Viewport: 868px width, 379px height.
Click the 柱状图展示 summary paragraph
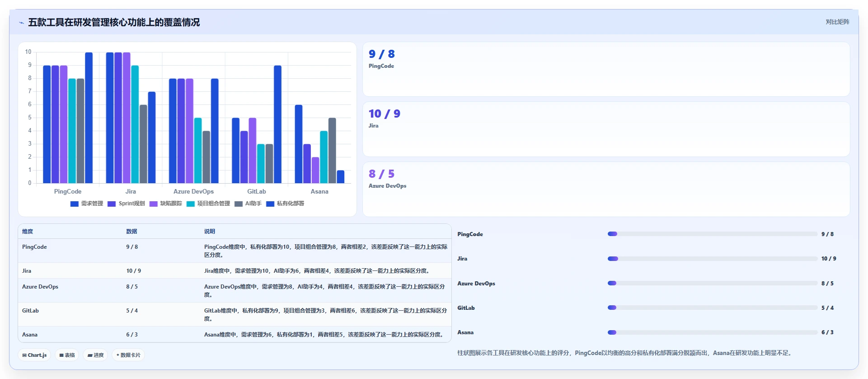tap(625, 353)
